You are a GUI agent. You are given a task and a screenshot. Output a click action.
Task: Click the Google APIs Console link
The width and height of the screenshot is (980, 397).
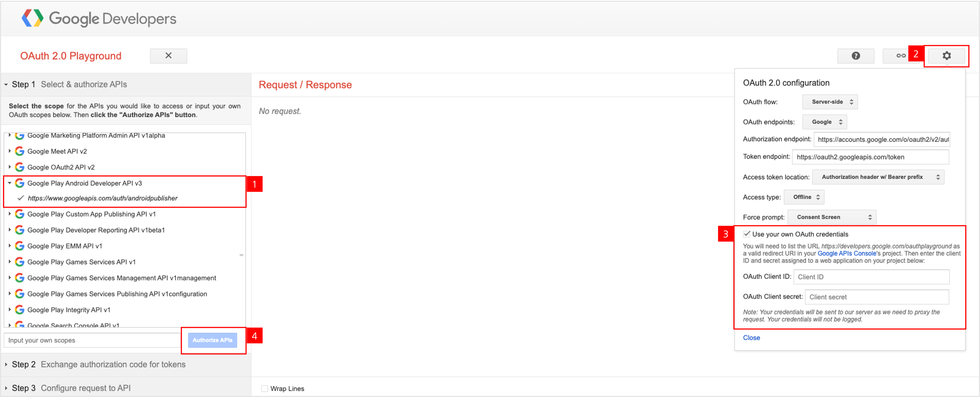(x=846, y=253)
